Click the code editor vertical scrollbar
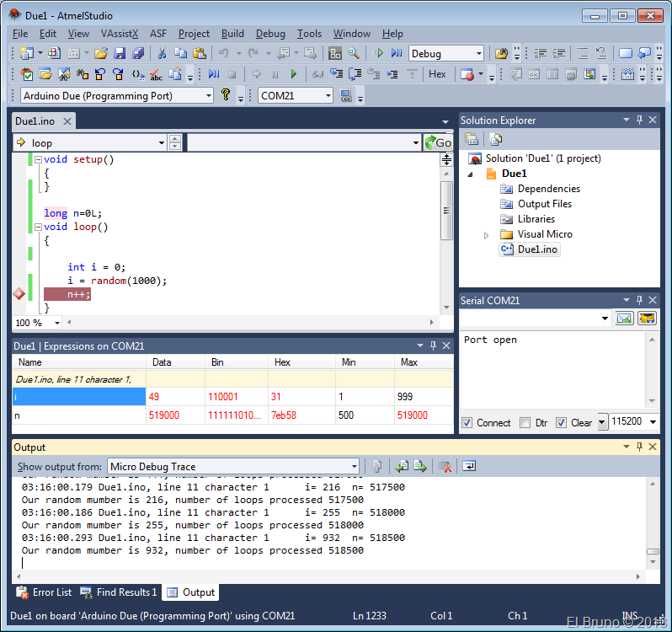 446,211
